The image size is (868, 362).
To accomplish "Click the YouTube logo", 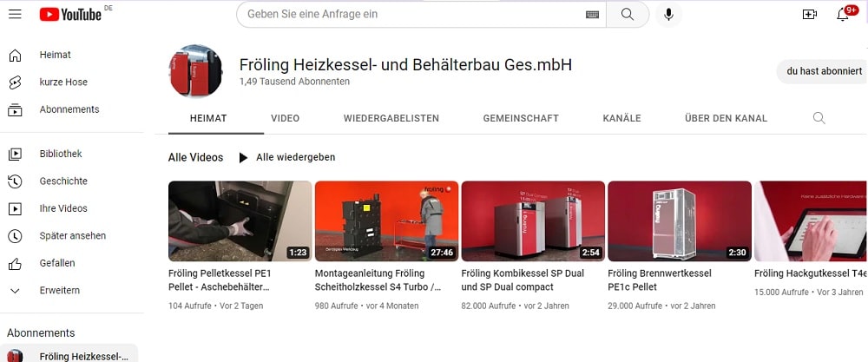I will [70, 15].
